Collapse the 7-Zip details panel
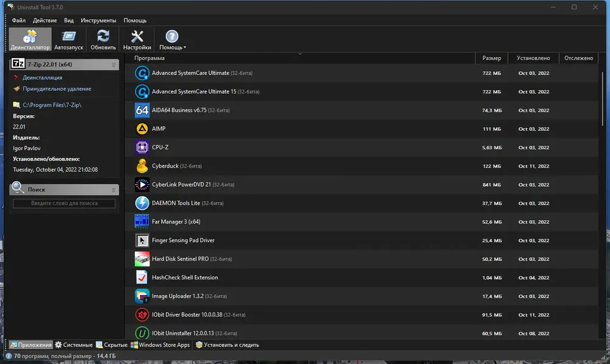This screenshot has width=610, height=364. tap(113, 65)
